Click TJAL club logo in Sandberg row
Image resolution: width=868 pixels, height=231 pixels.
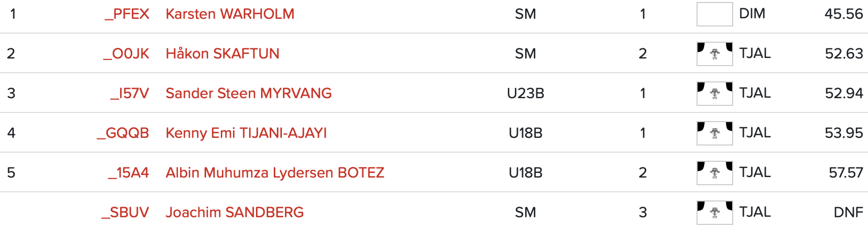click(714, 213)
